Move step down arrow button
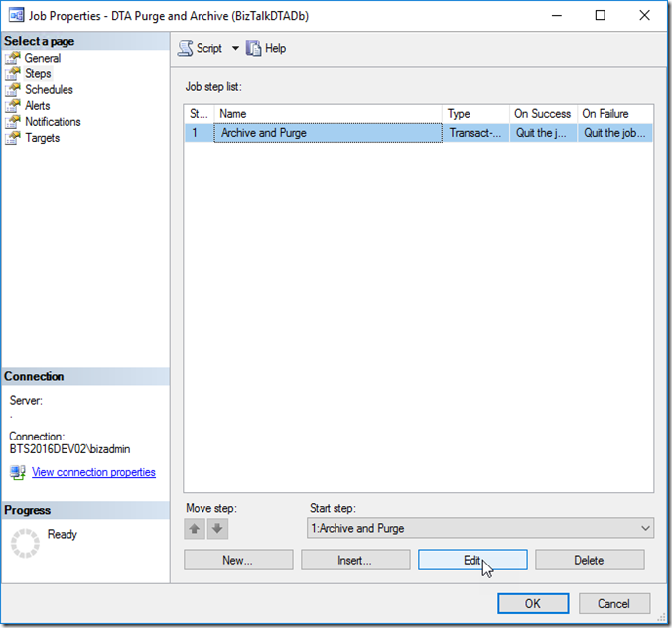This screenshot has height=628, width=672. coord(217,529)
